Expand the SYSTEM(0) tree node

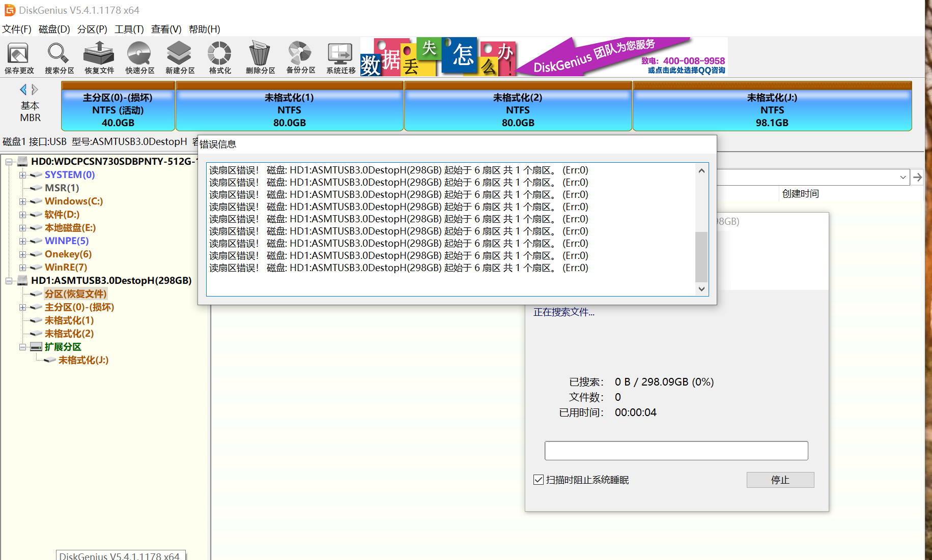(22, 175)
